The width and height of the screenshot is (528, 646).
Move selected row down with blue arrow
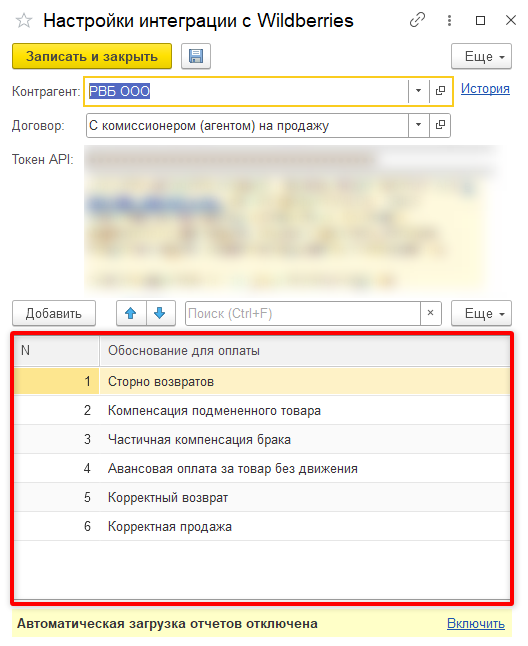160,314
